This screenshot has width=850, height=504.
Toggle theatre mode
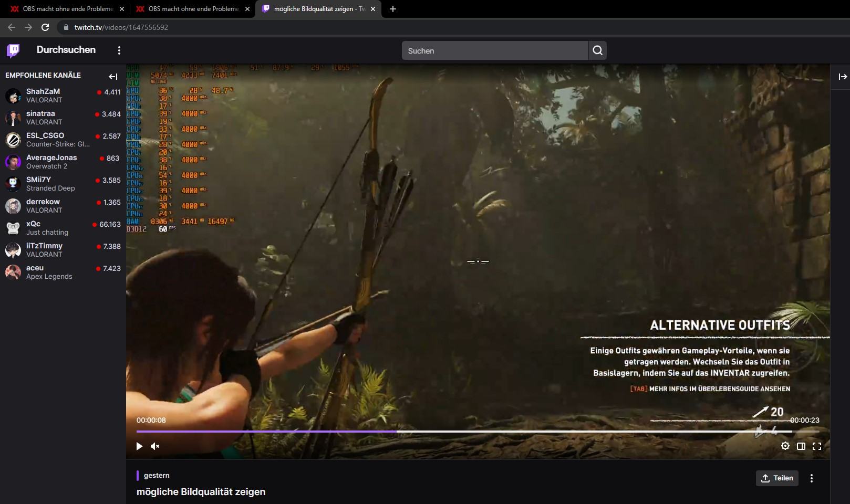point(801,446)
